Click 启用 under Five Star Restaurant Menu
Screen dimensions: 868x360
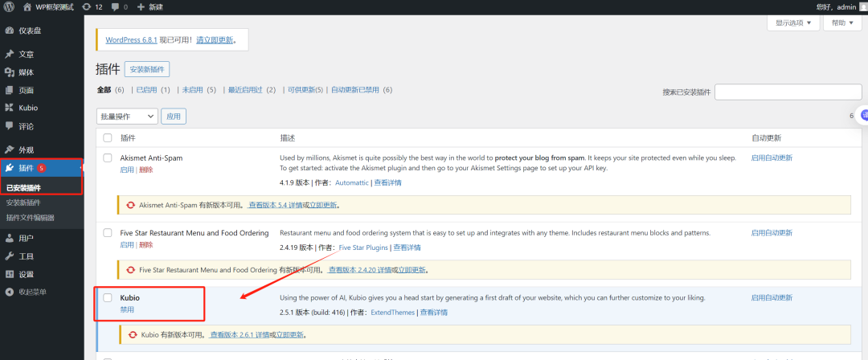(127, 244)
